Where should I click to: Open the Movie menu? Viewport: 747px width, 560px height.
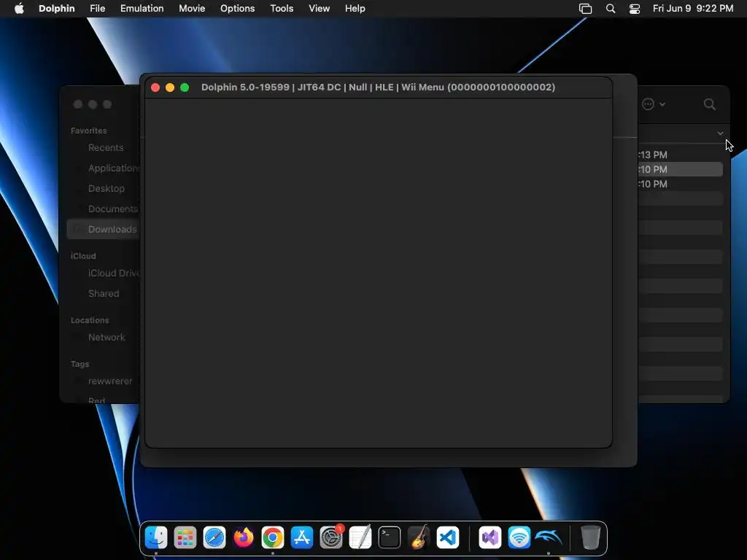click(192, 9)
